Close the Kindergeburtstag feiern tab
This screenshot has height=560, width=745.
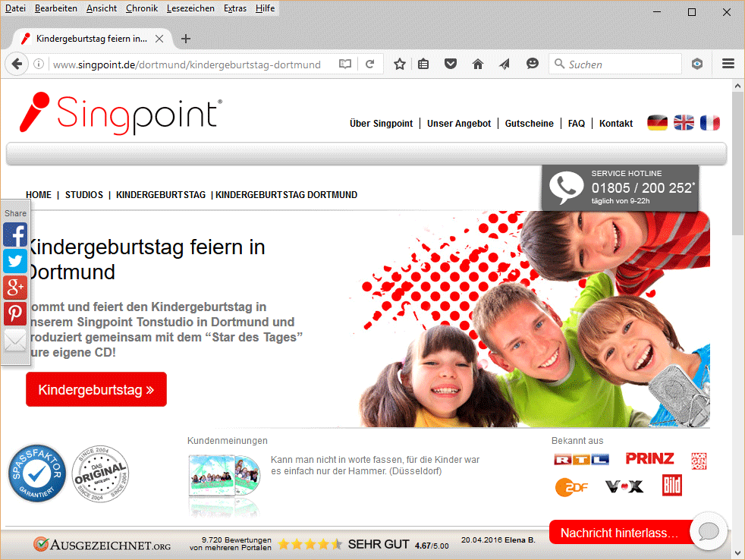[x=159, y=39]
